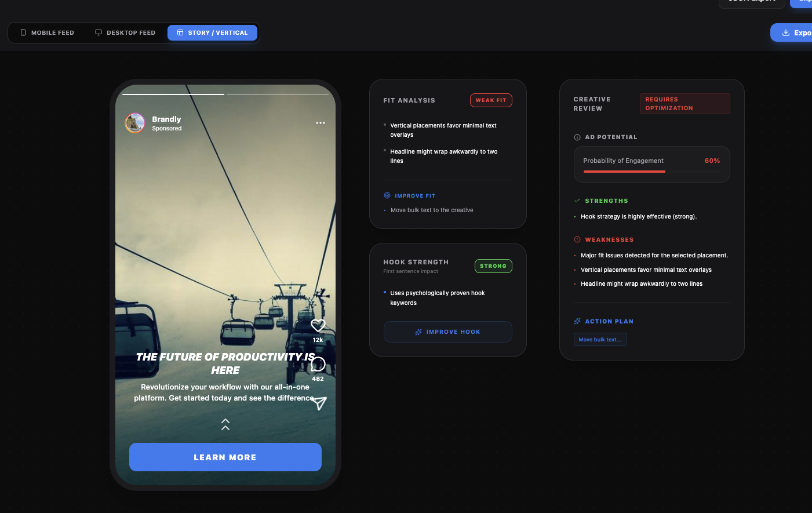This screenshot has width=812, height=513.
Task: Click the "Revolutionize your workflow" ad body text
Action: (x=225, y=392)
